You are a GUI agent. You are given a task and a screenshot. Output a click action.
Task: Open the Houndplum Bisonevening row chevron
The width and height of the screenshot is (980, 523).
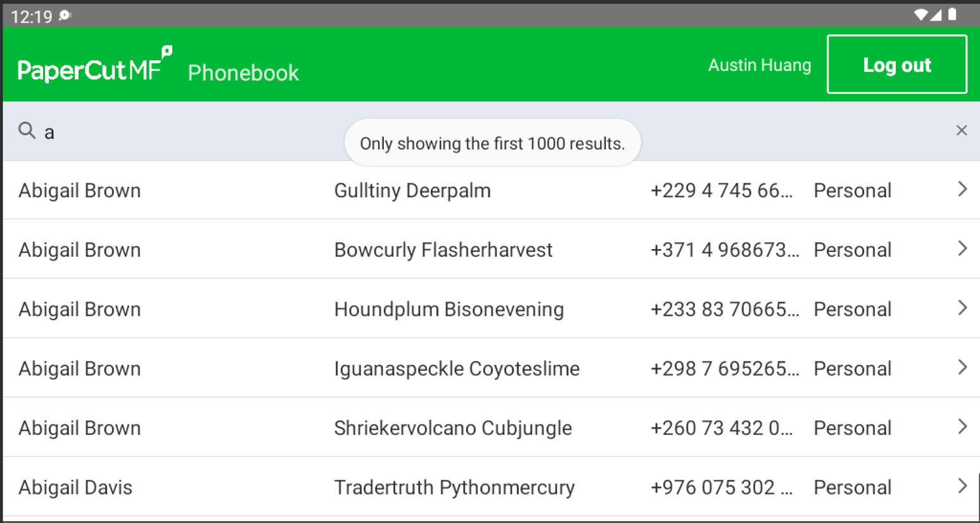962,308
